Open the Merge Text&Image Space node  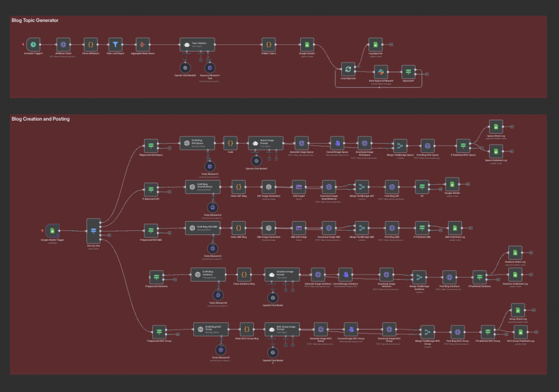coord(400,146)
